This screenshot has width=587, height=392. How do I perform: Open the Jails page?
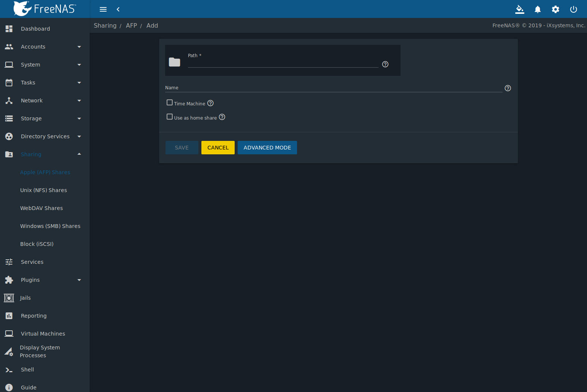[25, 298]
